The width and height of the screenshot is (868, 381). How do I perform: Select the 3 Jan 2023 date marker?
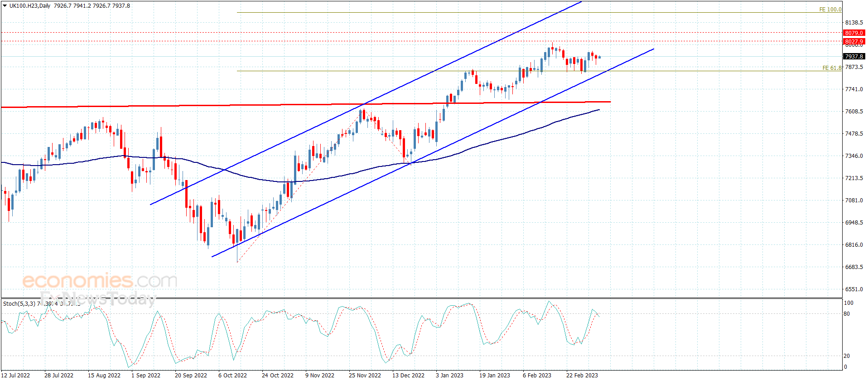pyautogui.click(x=449, y=375)
